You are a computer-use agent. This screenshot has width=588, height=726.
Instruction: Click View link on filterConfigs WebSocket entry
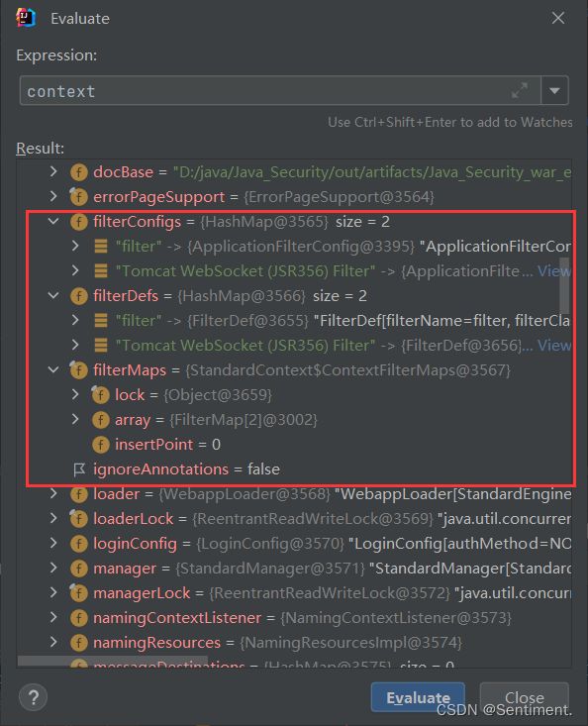point(553,270)
